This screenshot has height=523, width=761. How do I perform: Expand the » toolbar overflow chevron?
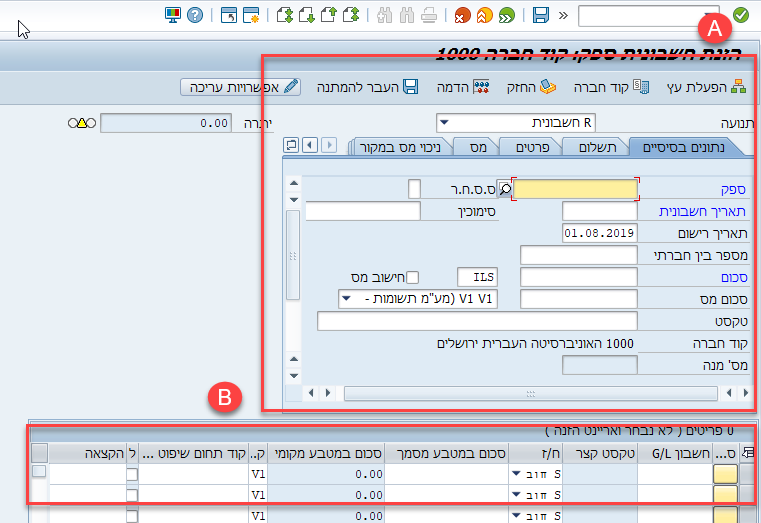tap(563, 16)
